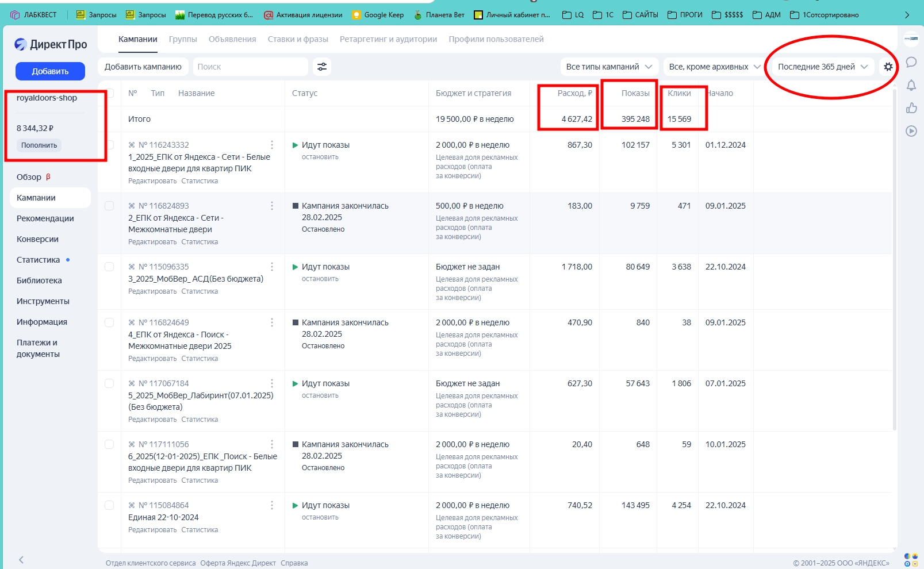Viewport: 924px width, 569px height.
Task: Open the Справка footer link
Action: (x=294, y=563)
